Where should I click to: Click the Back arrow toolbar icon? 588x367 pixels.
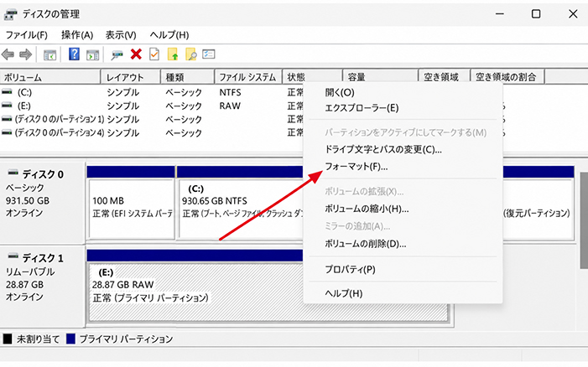click(8, 54)
